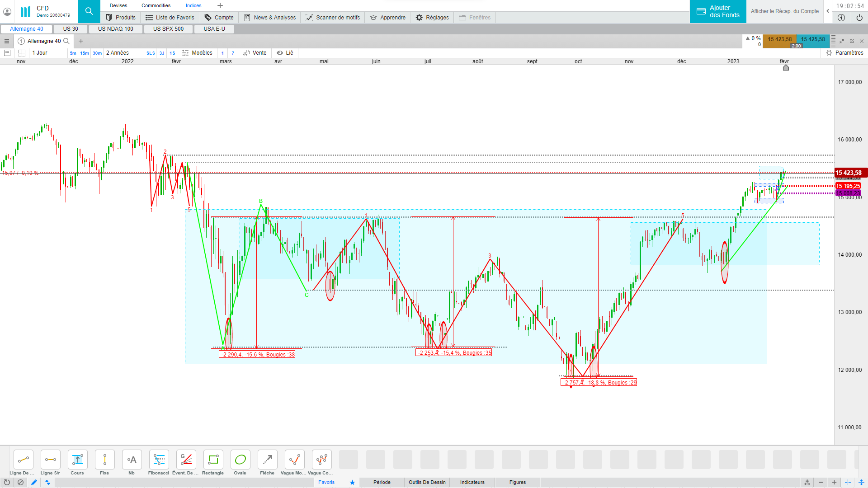Click the blue search magnifier icon
The image size is (868, 488).
pos(89,11)
